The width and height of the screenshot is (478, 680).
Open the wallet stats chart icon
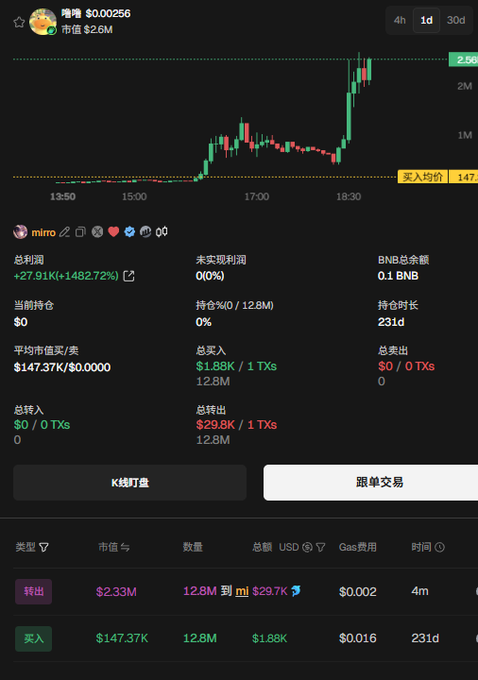click(x=145, y=232)
